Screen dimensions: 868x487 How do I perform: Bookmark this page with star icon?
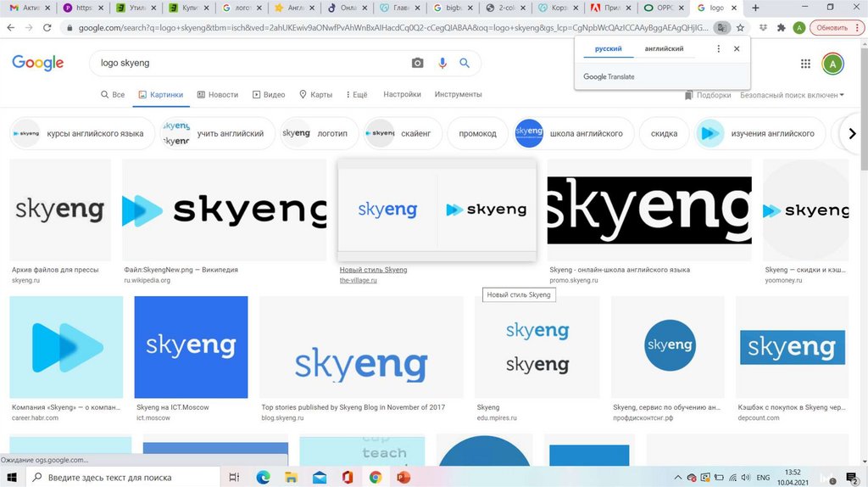coord(740,27)
